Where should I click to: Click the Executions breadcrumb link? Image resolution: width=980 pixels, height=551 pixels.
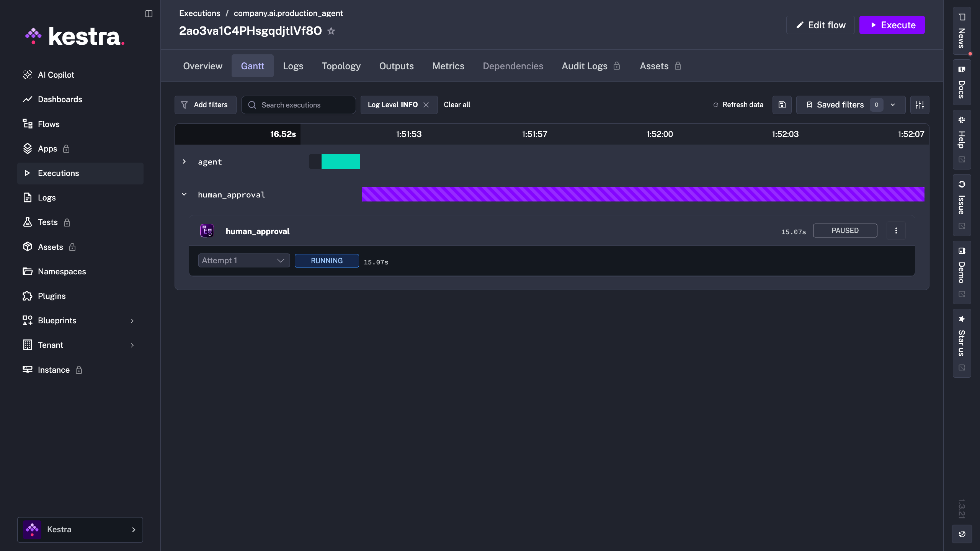pyautogui.click(x=199, y=13)
